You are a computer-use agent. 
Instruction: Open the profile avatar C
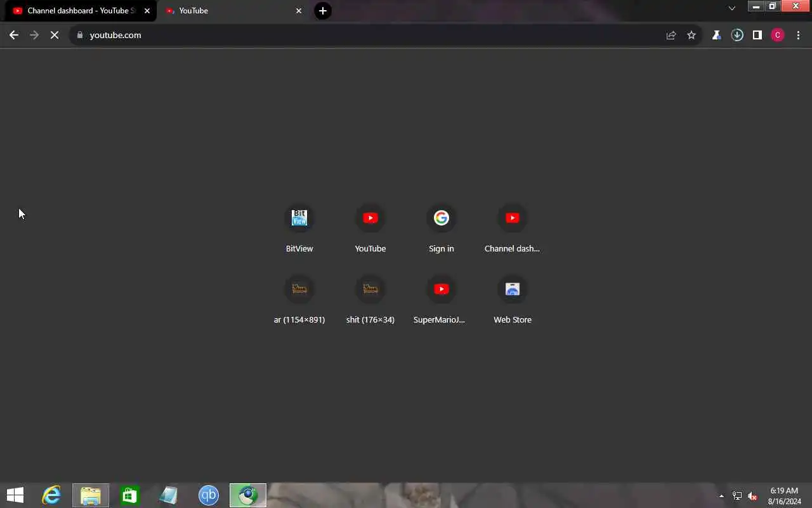[778, 35]
